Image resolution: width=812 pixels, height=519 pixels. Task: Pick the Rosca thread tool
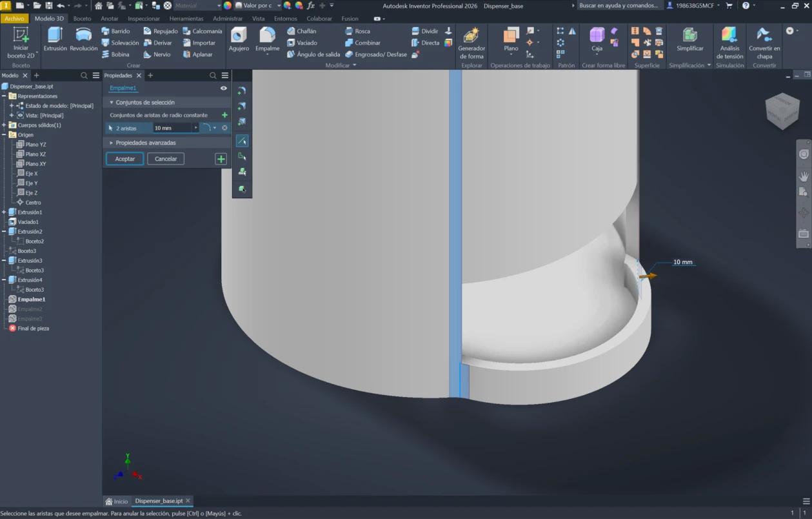[357, 31]
